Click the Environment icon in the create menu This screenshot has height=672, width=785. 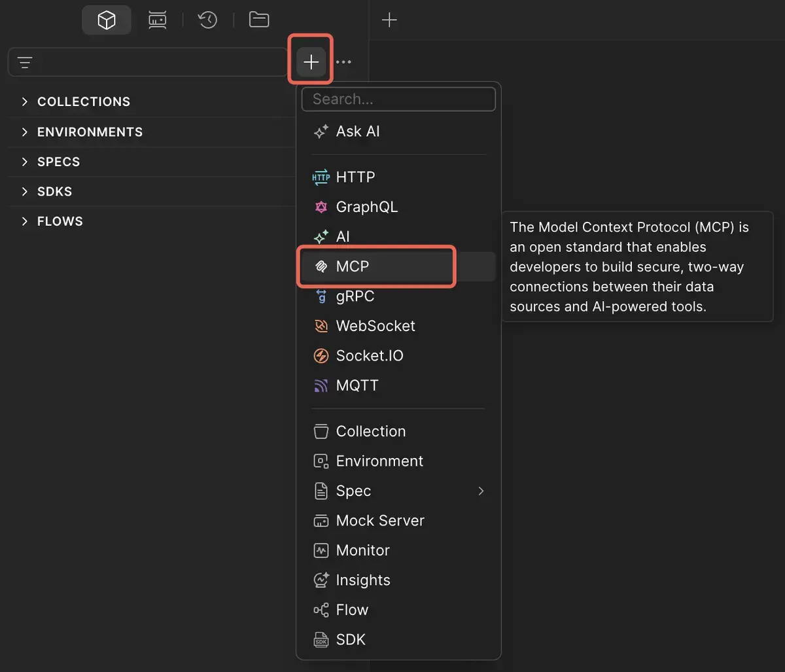[321, 461]
